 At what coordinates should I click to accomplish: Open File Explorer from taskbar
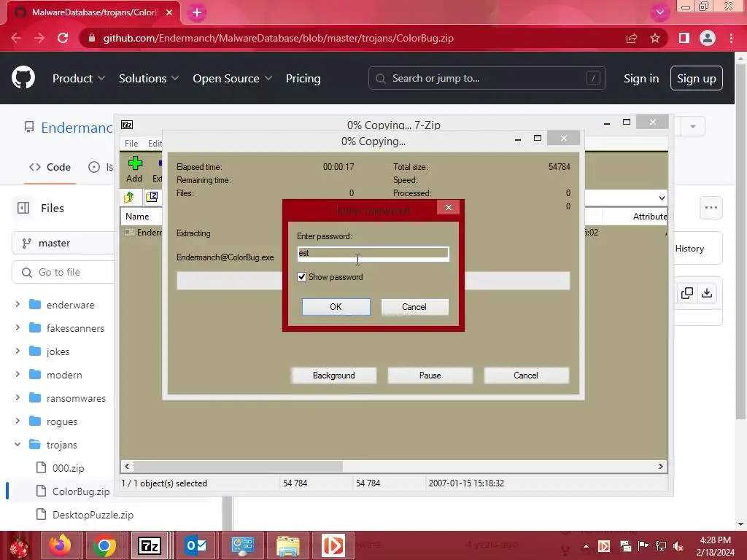[288, 545]
